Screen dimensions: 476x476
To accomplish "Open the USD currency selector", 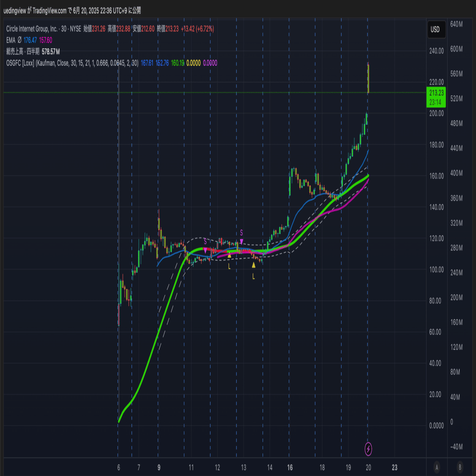I will pyautogui.click(x=436, y=29).
